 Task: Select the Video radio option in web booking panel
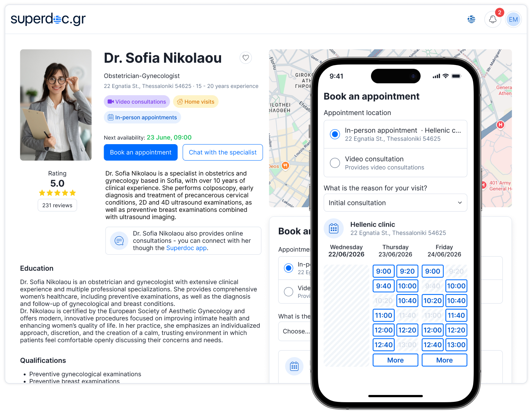coord(289,292)
